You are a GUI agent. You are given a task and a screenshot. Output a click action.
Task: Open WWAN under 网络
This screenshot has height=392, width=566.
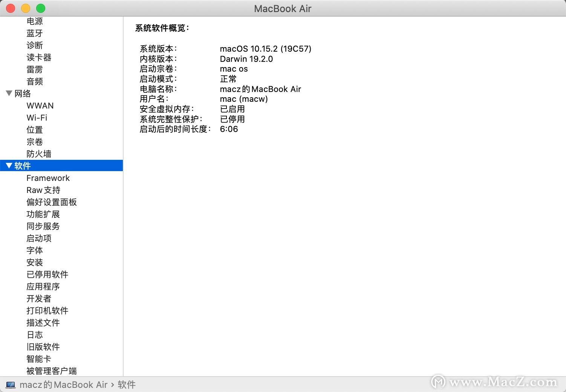click(40, 106)
